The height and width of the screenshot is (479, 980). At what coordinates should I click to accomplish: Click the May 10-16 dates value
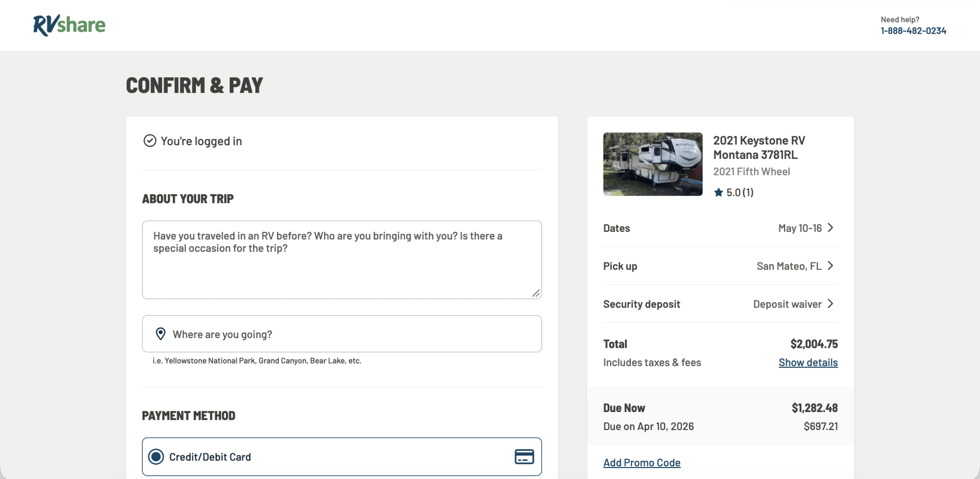pos(800,228)
